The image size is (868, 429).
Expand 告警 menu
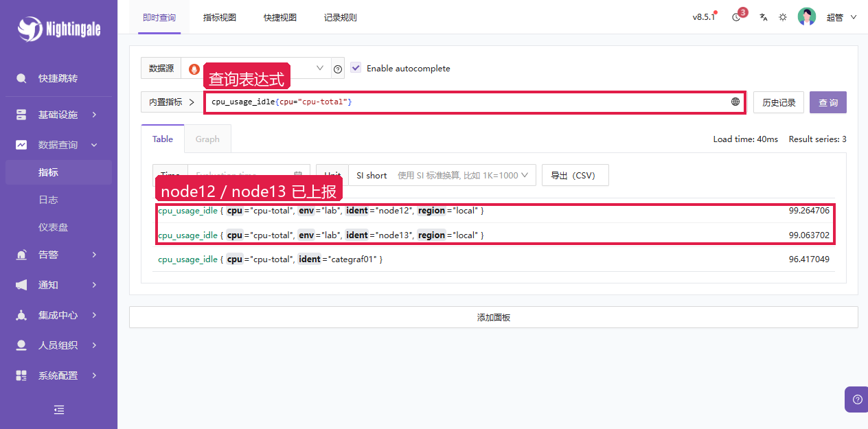coord(59,255)
